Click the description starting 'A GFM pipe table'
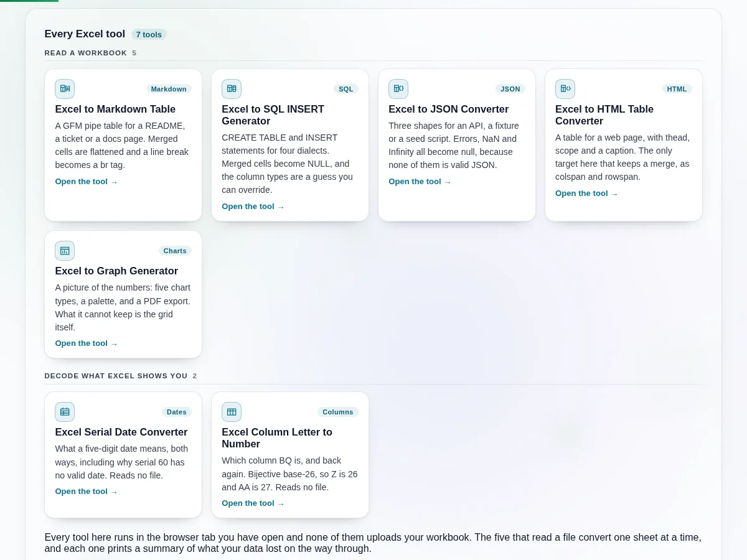Viewport: 747px width, 560px height. [122, 146]
